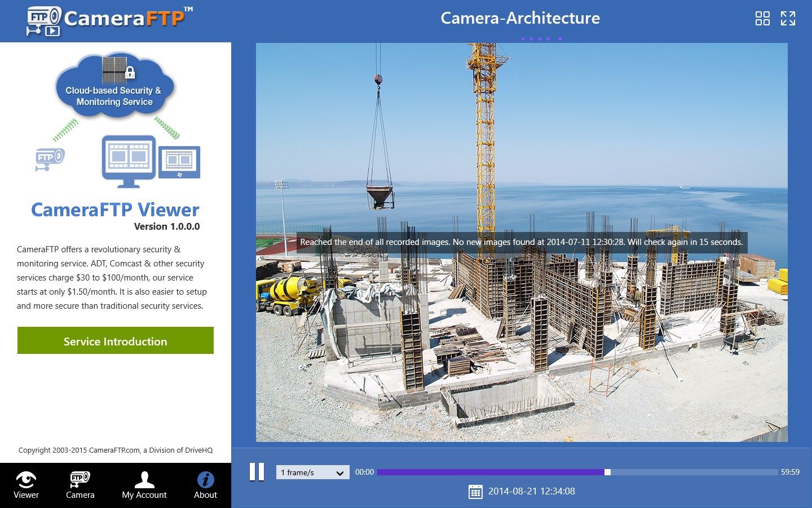Open the multi-camera grid view
812x508 pixels.
[x=762, y=19]
